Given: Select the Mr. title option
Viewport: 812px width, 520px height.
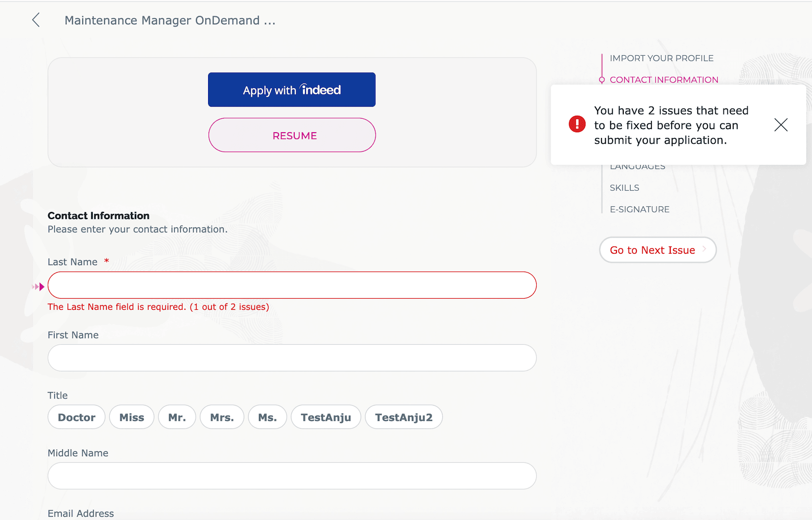Looking at the screenshot, I should (177, 417).
